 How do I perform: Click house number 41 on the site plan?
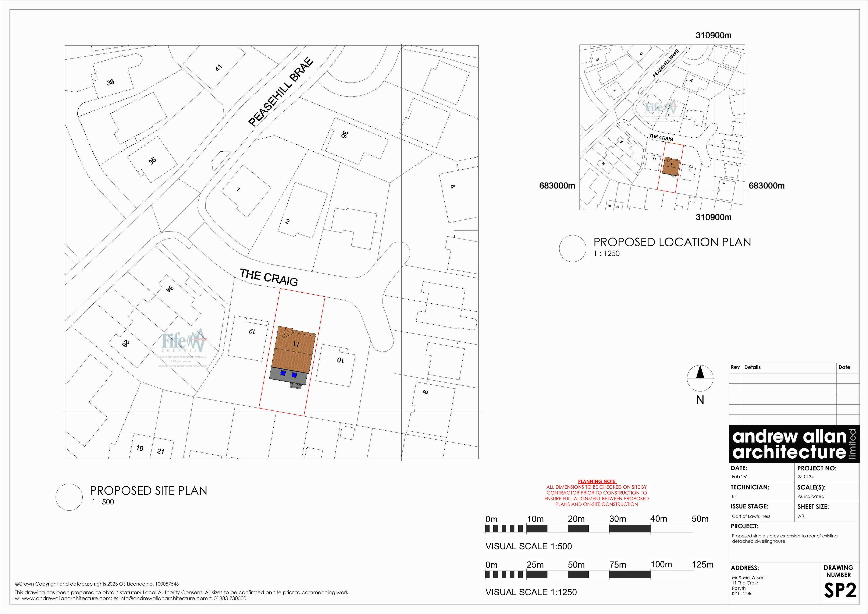219,68
